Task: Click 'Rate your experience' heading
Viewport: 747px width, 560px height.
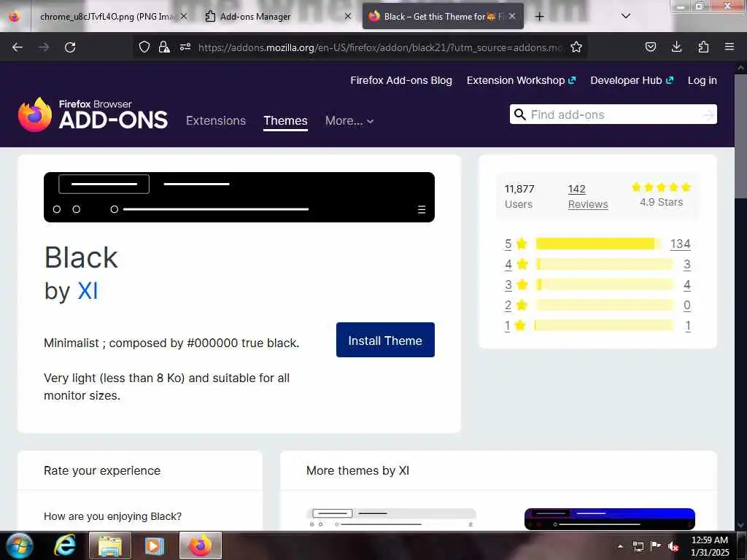Action: coord(102,470)
